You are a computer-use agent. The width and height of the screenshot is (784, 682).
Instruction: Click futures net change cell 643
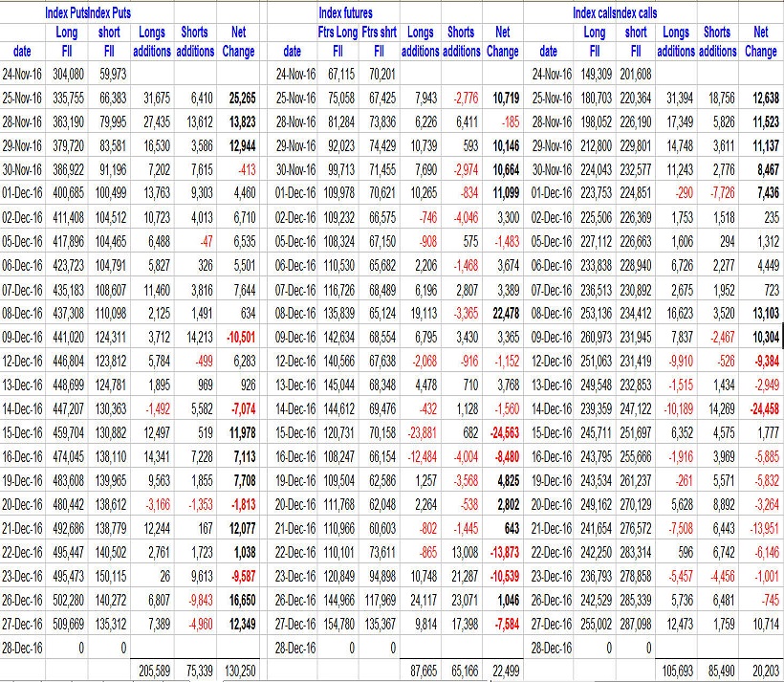[512, 528]
